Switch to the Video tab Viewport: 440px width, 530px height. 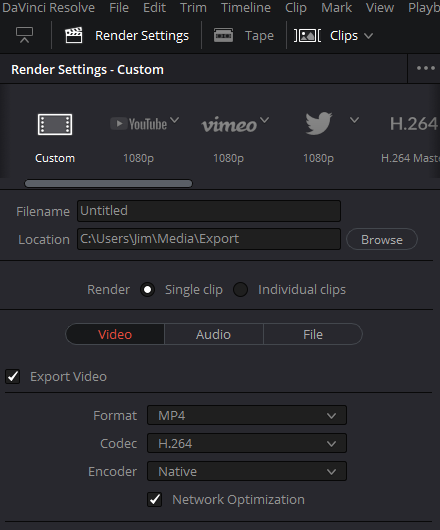tap(115, 334)
